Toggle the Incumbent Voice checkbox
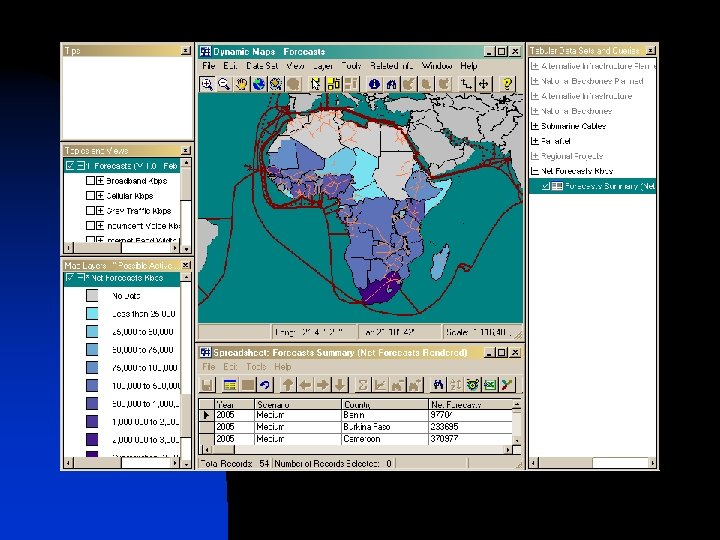 tap(90, 225)
